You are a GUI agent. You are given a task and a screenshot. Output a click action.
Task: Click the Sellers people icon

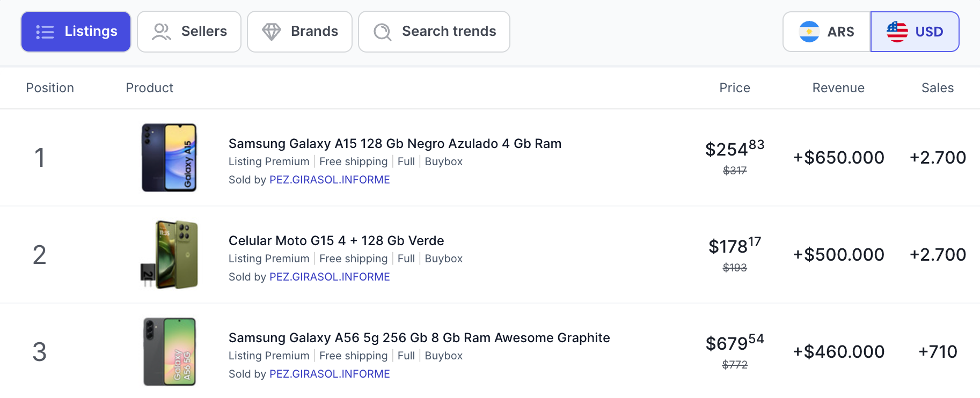click(x=161, y=32)
